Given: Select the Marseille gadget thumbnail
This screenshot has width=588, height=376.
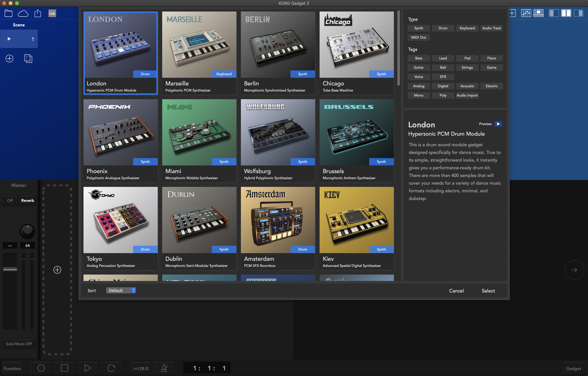Looking at the screenshot, I should pyautogui.click(x=199, y=44).
